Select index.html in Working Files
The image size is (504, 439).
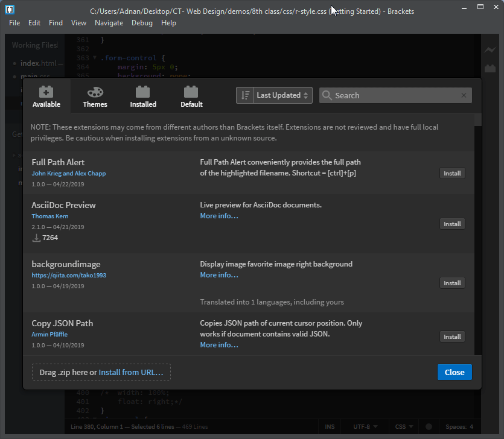[x=38, y=63]
